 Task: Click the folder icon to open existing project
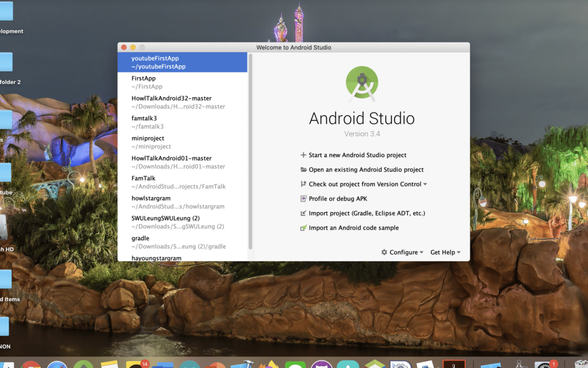[x=303, y=170]
